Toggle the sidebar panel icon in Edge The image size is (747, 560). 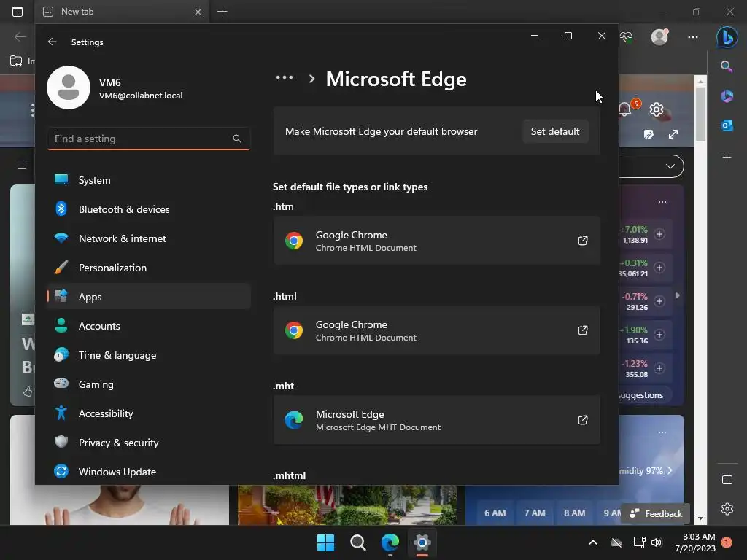click(727, 480)
